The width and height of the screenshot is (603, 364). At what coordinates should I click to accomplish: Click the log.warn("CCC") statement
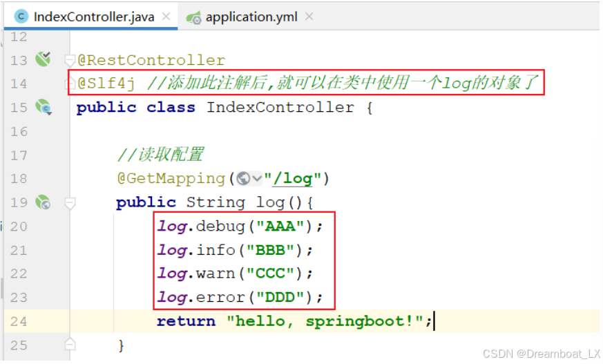tap(235, 274)
